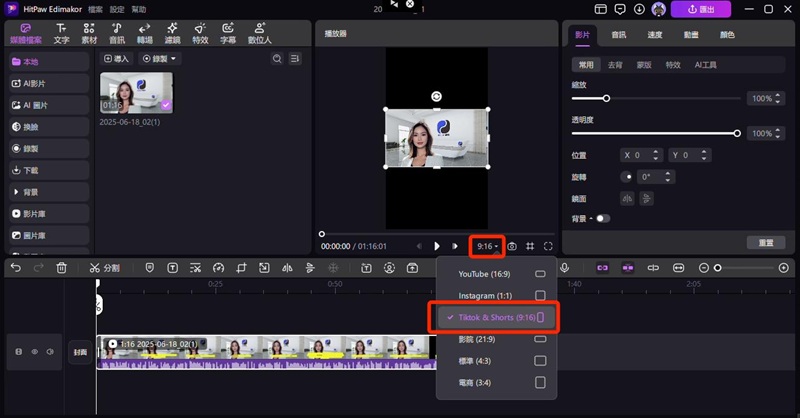Click the 重置 reset button
800x418 pixels.
(765, 243)
